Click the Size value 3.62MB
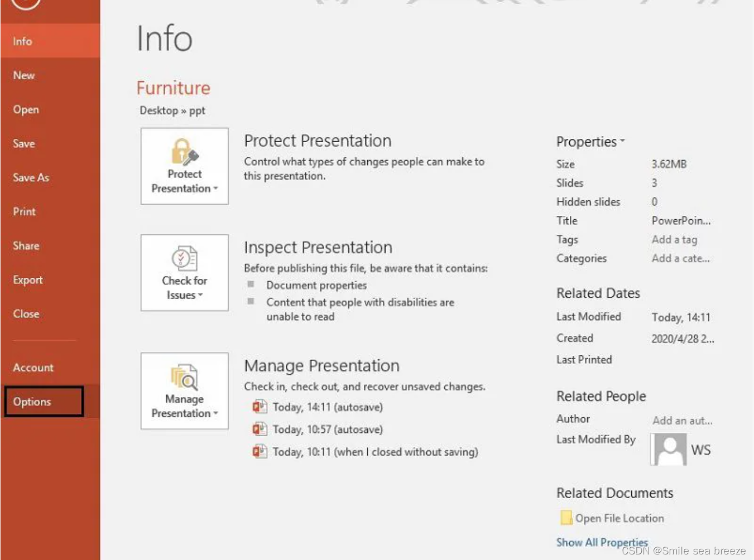754x560 pixels. (x=669, y=164)
